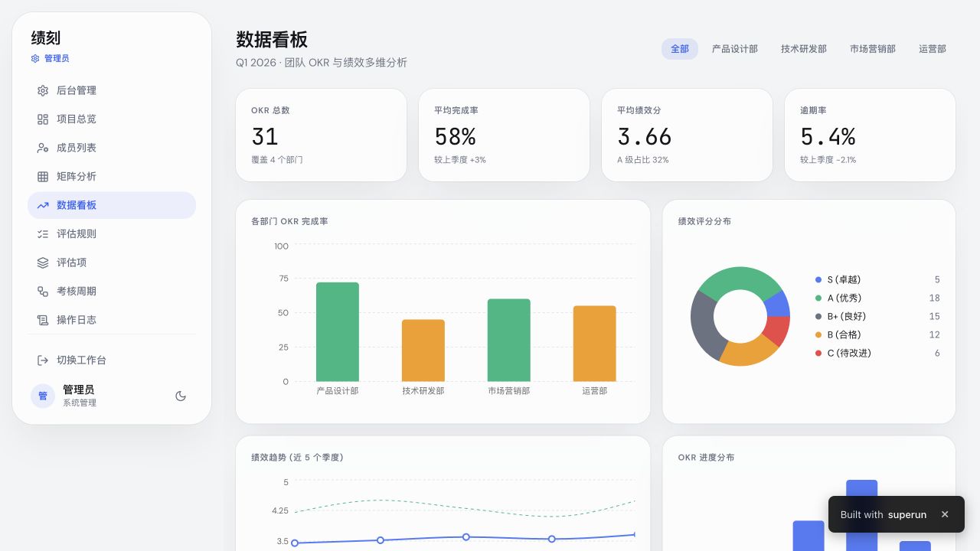Viewport: 980px width, 551px height.
Task: Click the 矩阵分析 table icon
Action: 43,177
